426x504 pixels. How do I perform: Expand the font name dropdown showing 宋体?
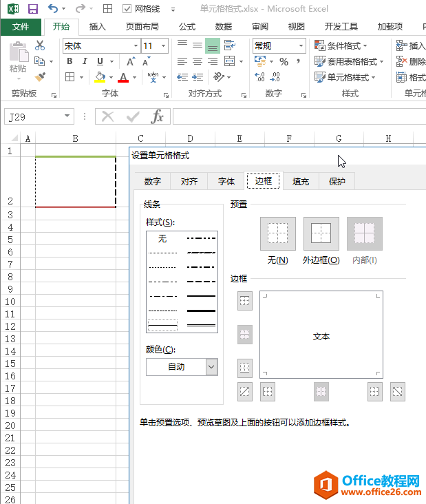pos(135,45)
